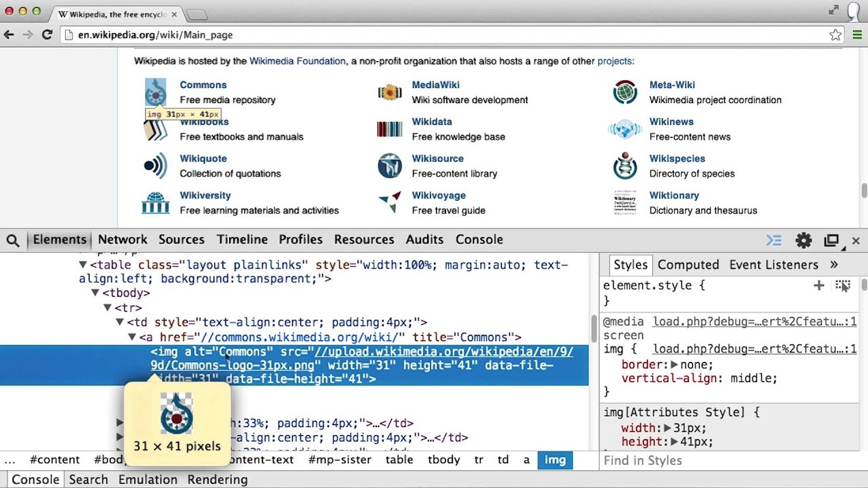Viewport: 868px width, 488px height.
Task: Collapse the table element node
Action: tap(83, 265)
